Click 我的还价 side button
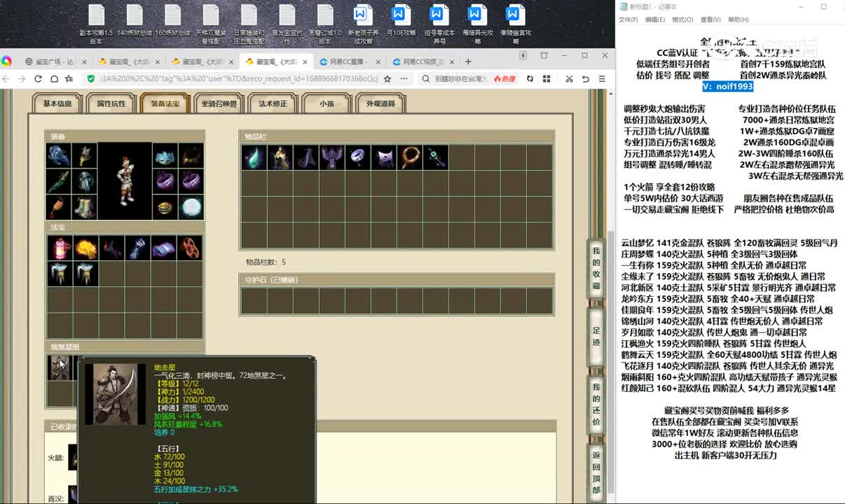The height and width of the screenshot is (504, 845). click(596, 405)
